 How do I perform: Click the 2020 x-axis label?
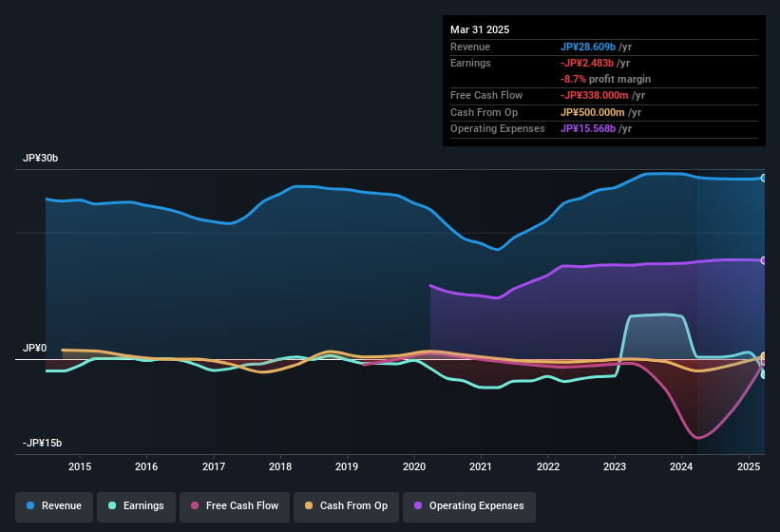[x=414, y=466]
